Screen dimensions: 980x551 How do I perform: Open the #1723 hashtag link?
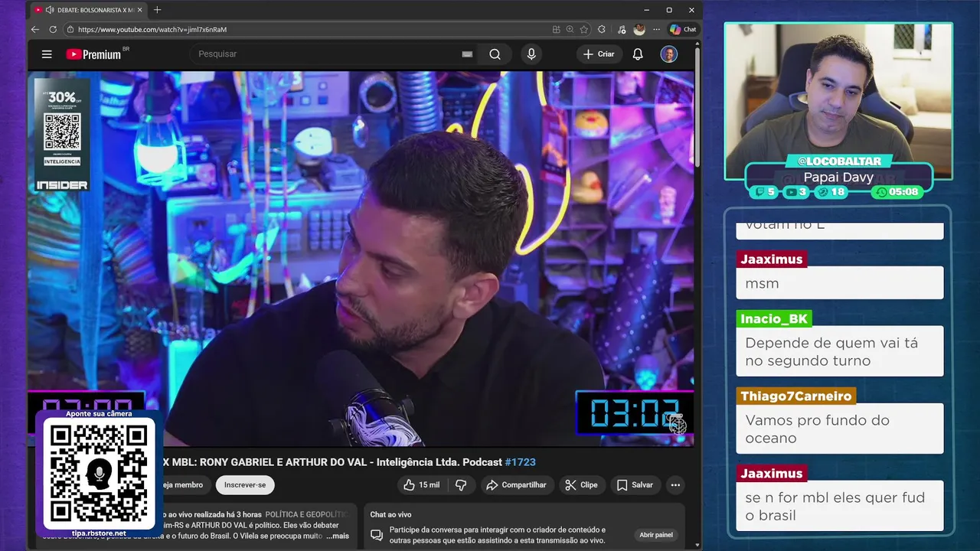point(521,462)
